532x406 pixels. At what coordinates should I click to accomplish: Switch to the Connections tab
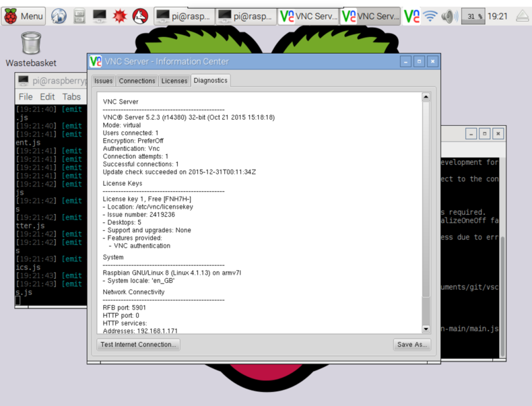click(x=137, y=81)
